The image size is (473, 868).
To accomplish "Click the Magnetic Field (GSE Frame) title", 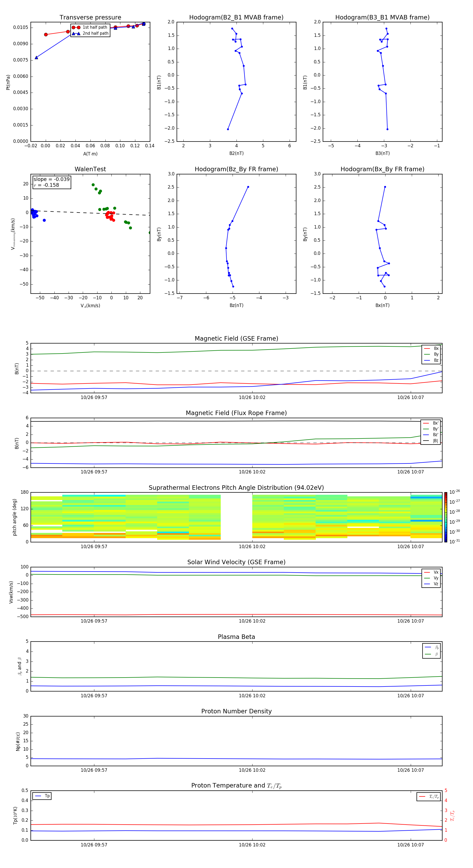I will [236, 339].
